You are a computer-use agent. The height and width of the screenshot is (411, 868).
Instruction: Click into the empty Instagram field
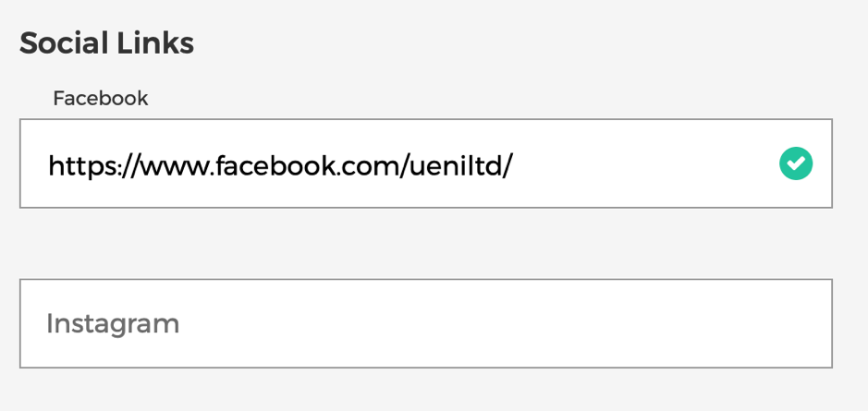click(x=426, y=323)
